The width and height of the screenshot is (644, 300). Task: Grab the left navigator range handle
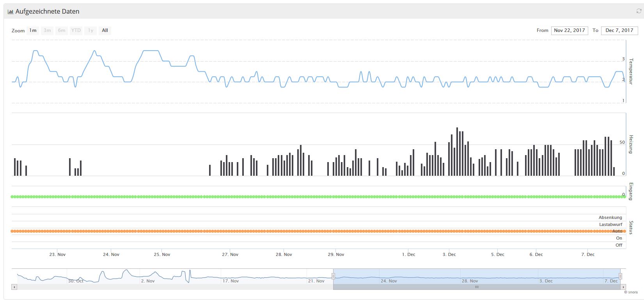(333, 276)
